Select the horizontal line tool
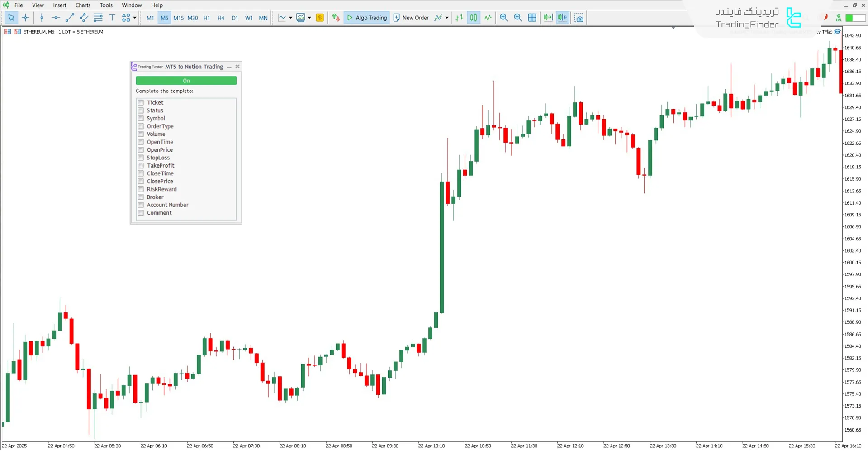This screenshot has height=451, width=868. (56, 18)
